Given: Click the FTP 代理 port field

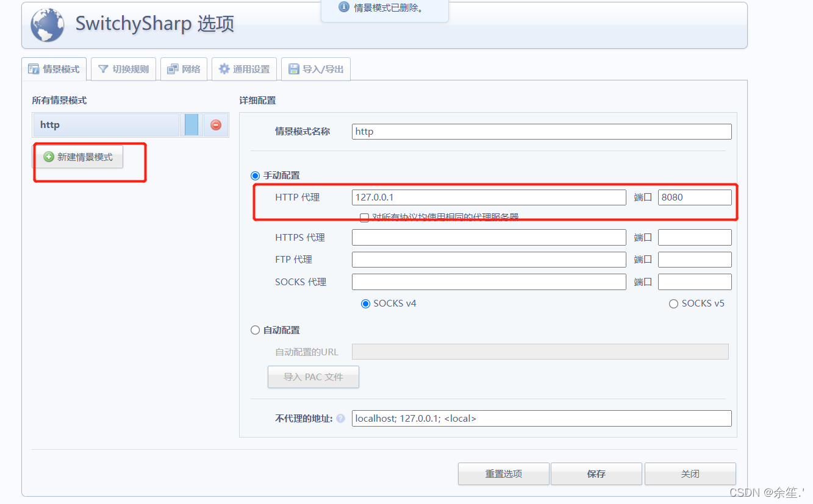Looking at the screenshot, I should 695,260.
